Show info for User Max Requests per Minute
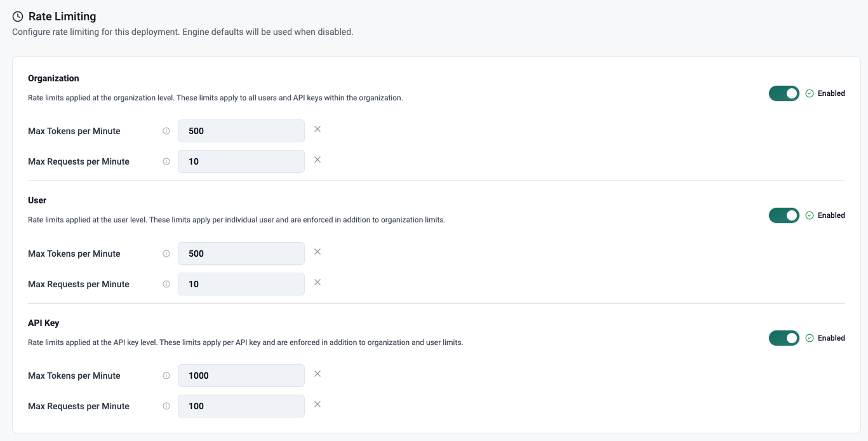This screenshot has height=441, width=868. click(x=166, y=284)
